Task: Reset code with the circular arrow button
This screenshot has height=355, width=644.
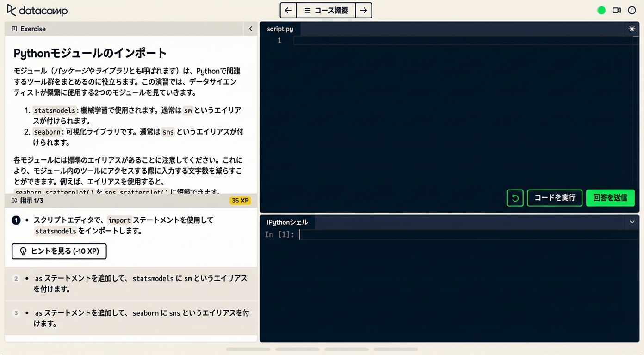Action: (515, 198)
